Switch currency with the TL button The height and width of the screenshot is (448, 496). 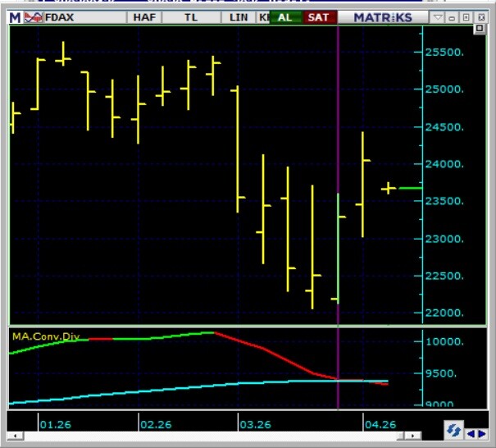pos(191,16)
